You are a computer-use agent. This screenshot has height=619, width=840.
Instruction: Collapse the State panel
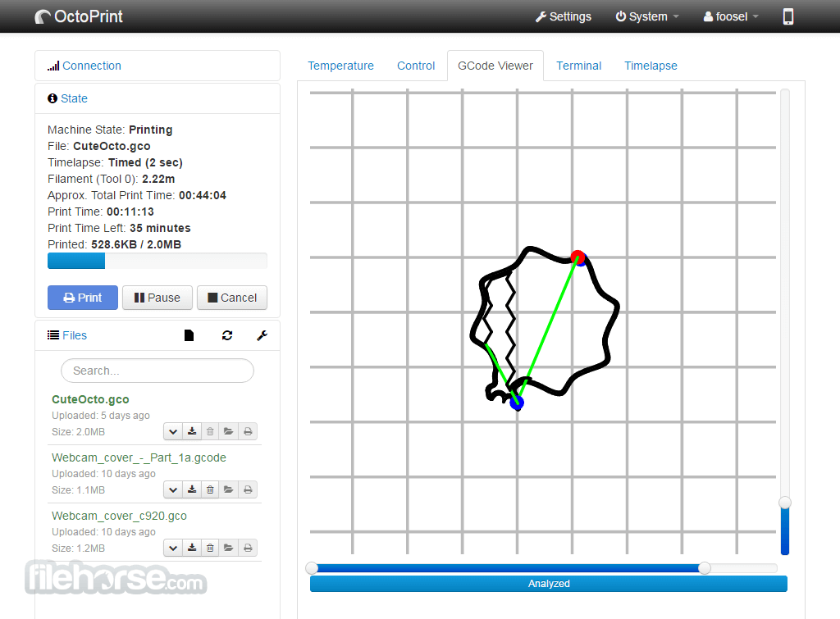tap(74, 98)
